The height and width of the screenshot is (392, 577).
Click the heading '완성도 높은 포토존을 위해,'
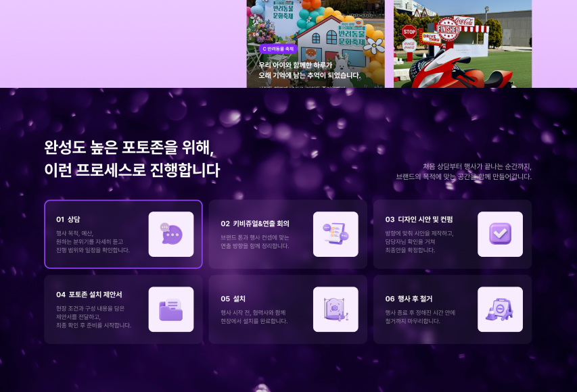pos(129,147)
